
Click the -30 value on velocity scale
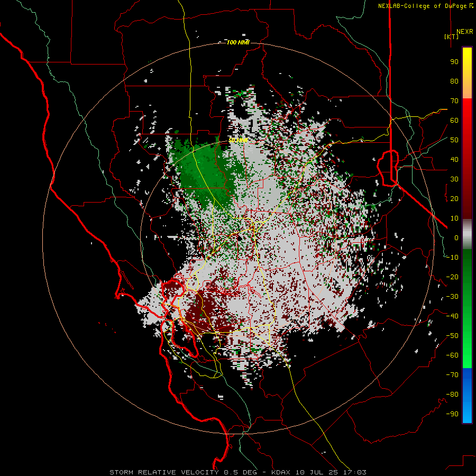click(452, 297)
